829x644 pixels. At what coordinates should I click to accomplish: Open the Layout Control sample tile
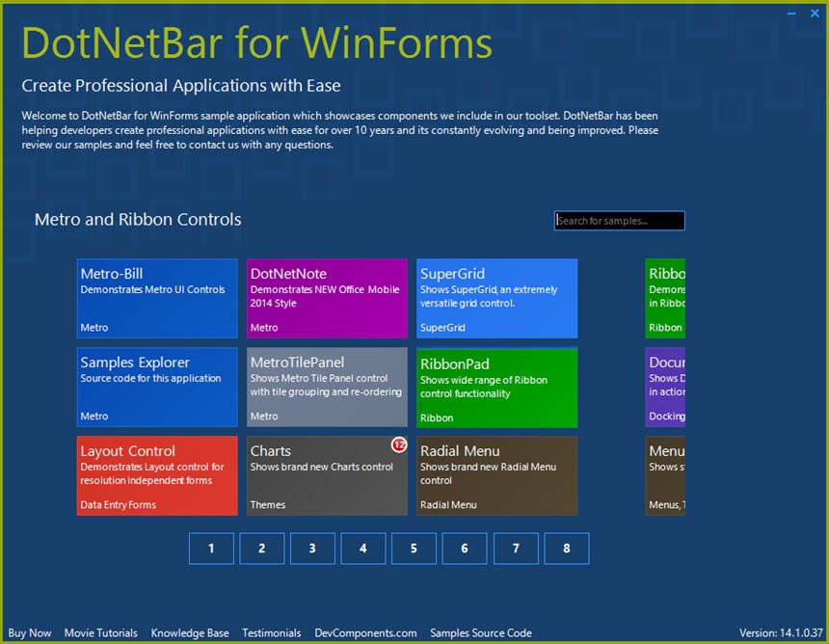[157, 476]
